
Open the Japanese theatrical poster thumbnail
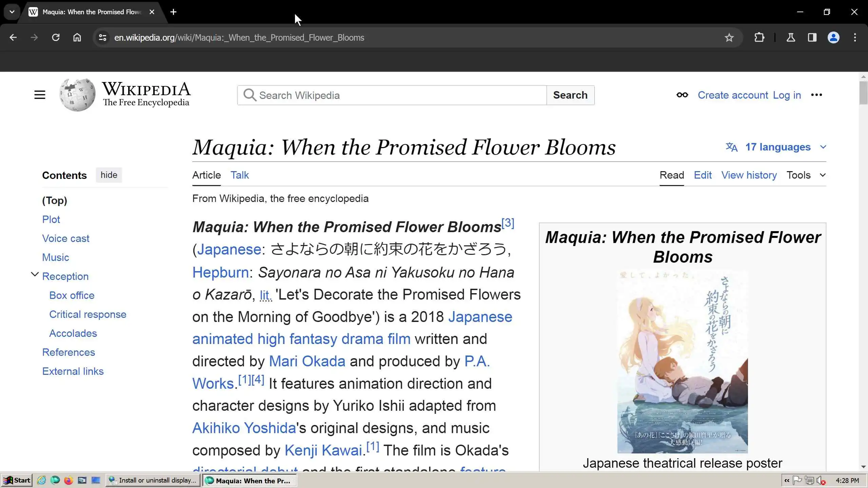(x=682, y=362)
